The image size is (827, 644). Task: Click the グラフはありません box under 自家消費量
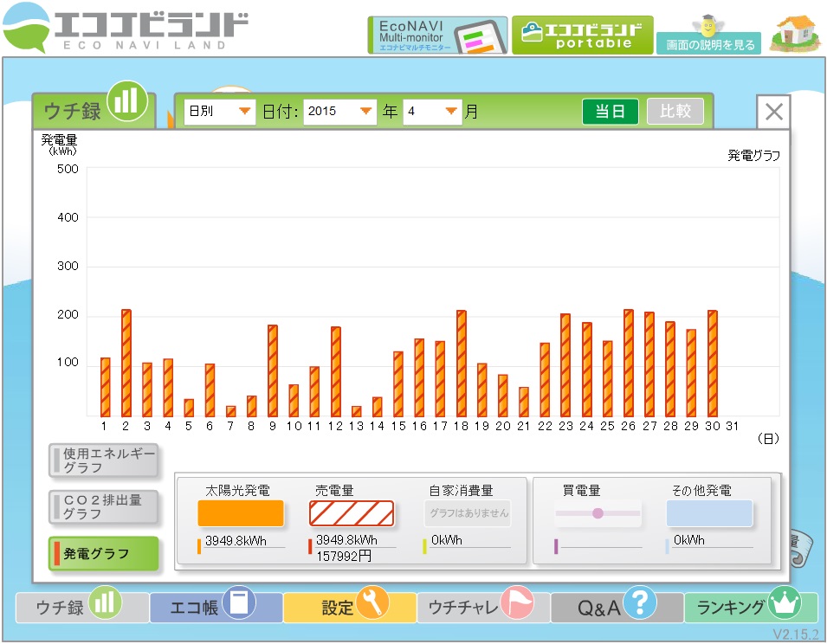click(468, 513)
